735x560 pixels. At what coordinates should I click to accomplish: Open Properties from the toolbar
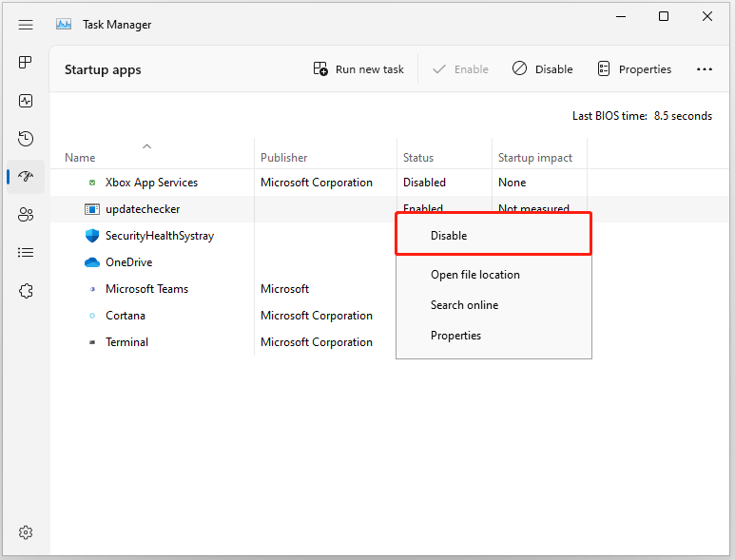click(635, 69)
